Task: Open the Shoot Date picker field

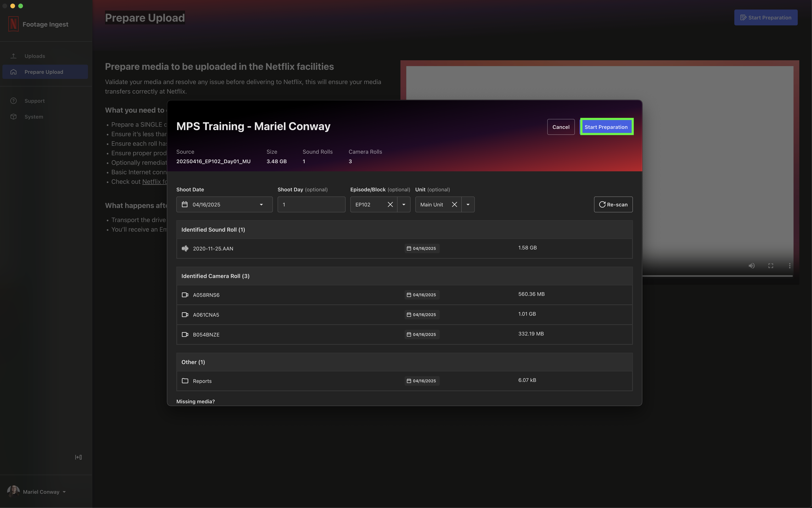Action: point(224,204)
